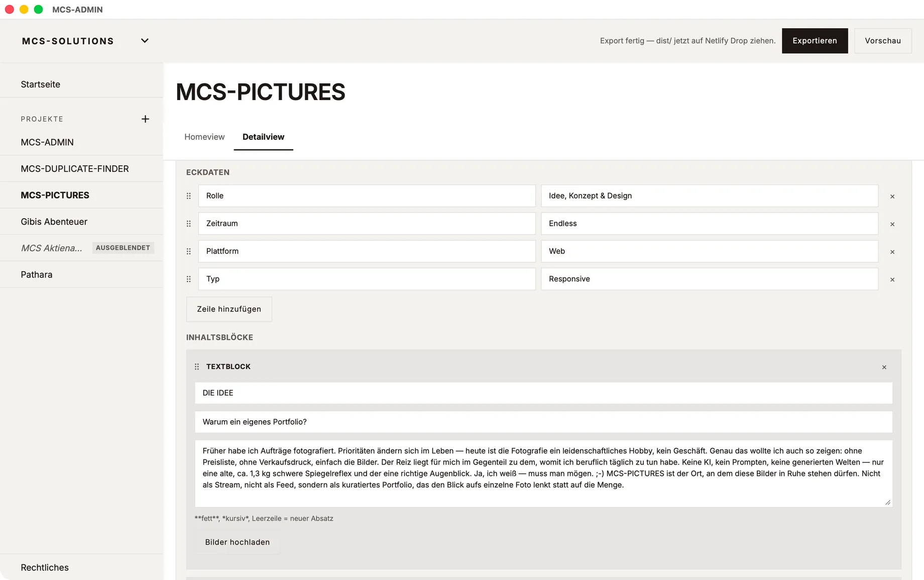Edit the 'Idee, Konzept & Design' value field
The height and width of the screenshot is (580, 924).
tap(710, 196)
